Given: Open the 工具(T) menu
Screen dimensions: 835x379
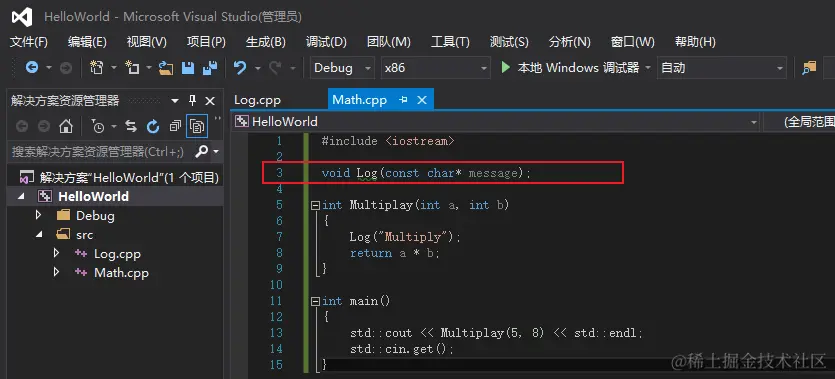Looking at the screenshot, I should [450, 42].
